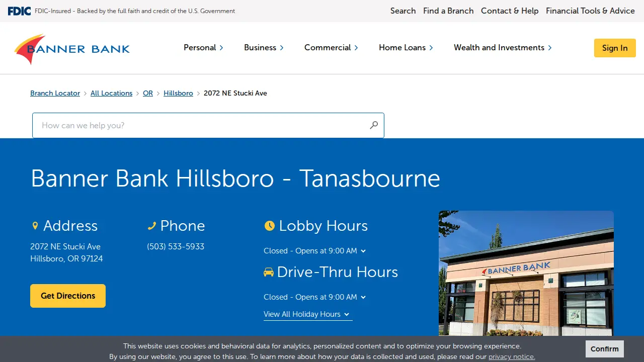Click Get Directions button

tap(68, 296)
